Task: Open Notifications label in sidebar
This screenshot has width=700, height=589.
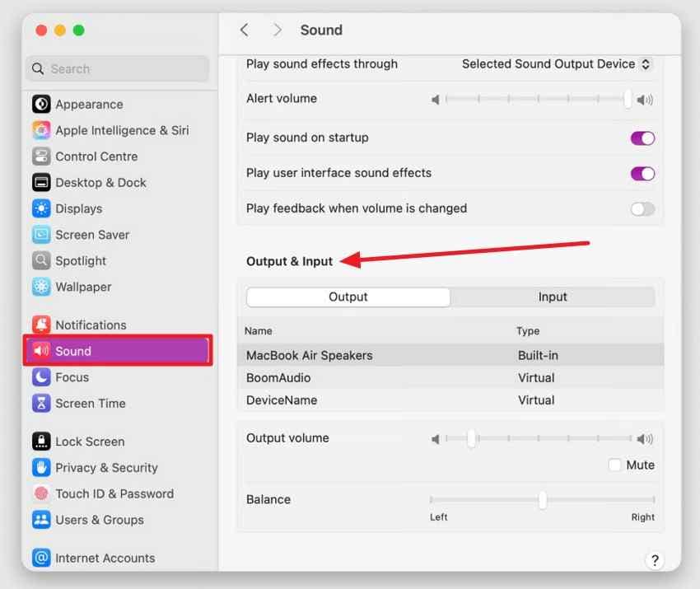Action: (91, 325)
